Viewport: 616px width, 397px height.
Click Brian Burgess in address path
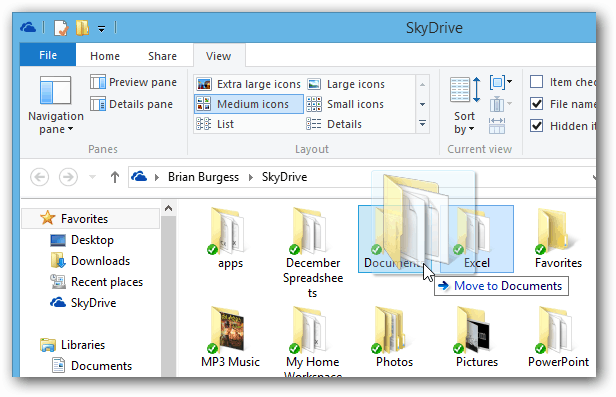click(203, 177)
